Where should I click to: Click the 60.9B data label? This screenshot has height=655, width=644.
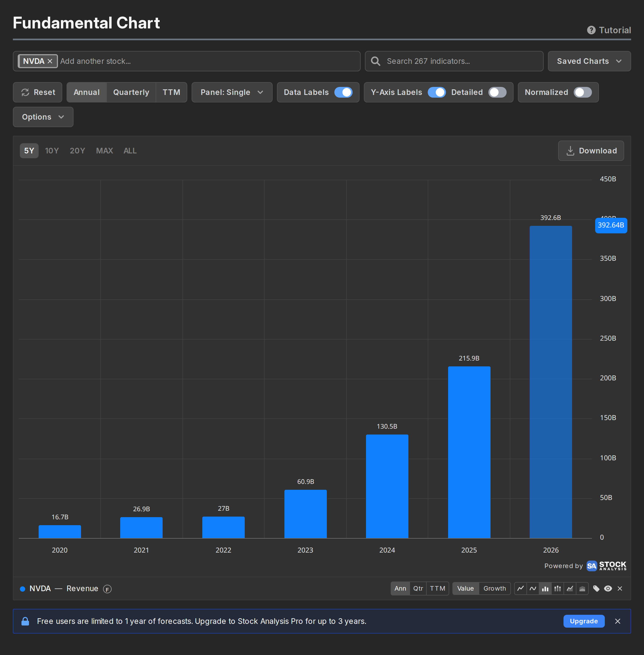305,482
